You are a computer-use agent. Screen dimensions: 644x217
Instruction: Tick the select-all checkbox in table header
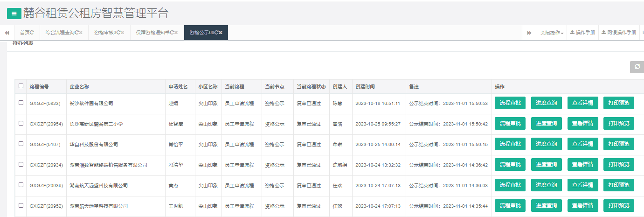(21, 86)
